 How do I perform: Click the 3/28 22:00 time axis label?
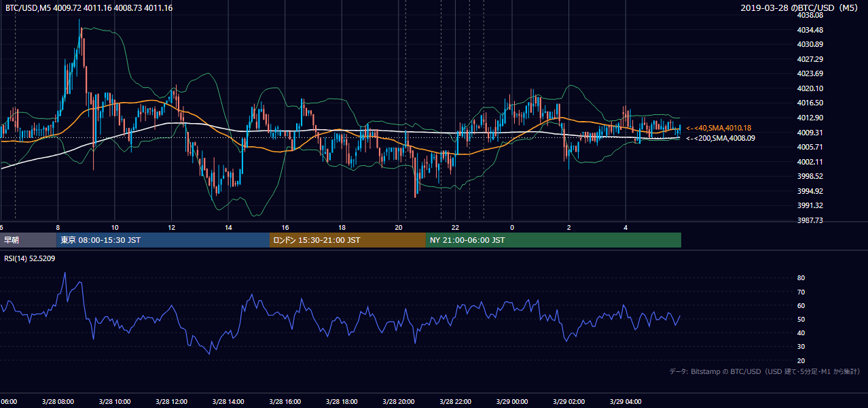(455, 402)
